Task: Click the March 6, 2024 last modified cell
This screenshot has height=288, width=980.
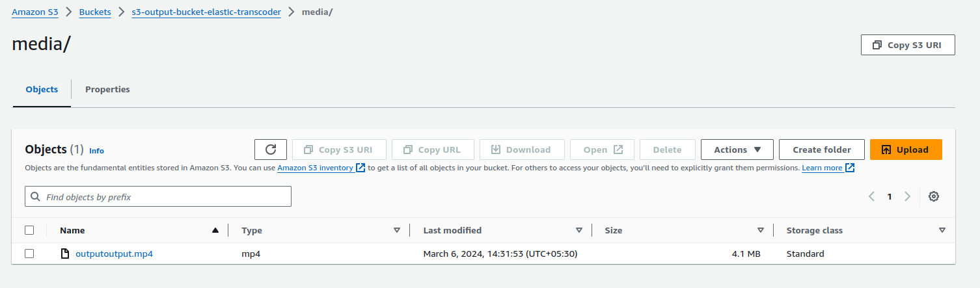Action: [x=500, y=254]
